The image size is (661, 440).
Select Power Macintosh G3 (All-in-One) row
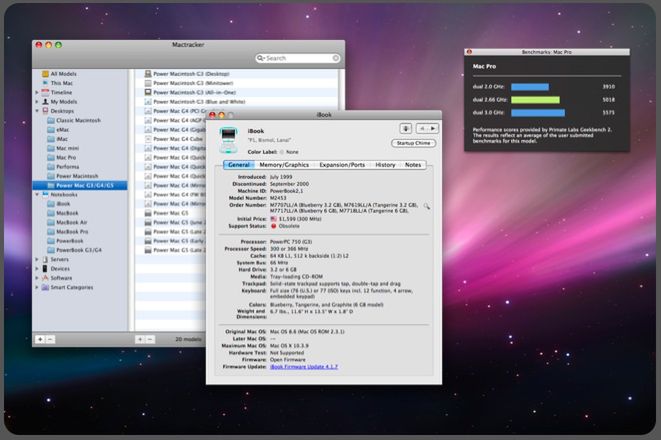point(236,92)
